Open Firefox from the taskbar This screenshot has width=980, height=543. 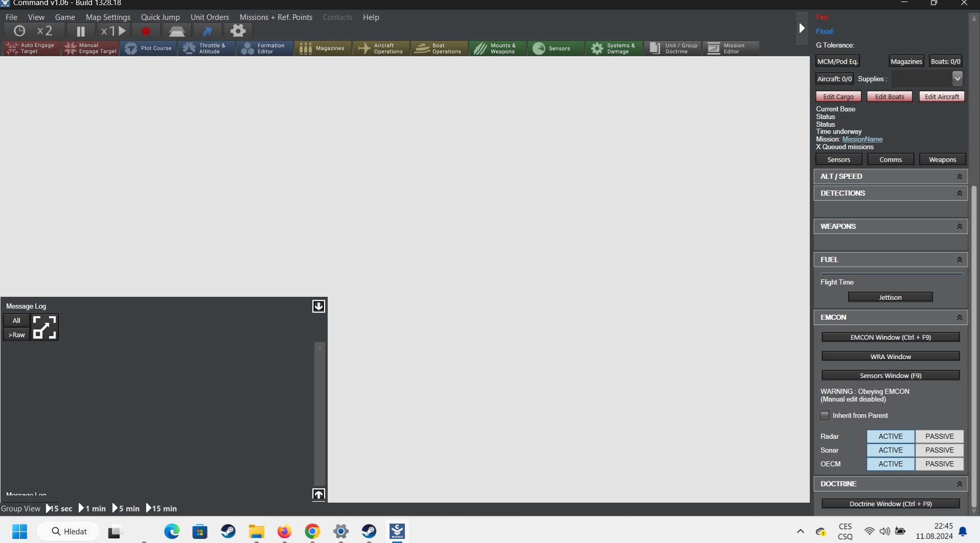coord(284,531)
